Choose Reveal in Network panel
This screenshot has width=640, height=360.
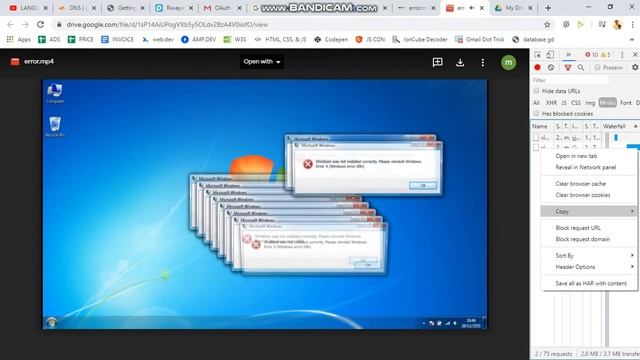(x=589, y=167)
